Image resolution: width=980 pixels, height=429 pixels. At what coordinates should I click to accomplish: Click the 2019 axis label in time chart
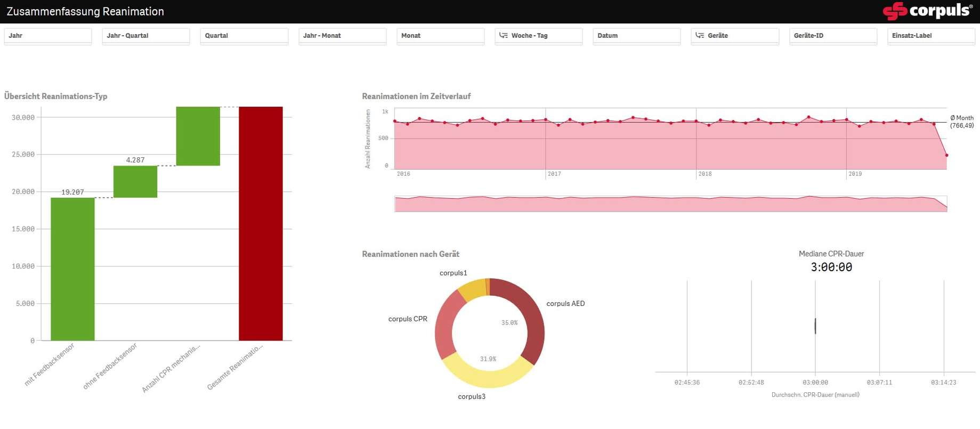855,174
